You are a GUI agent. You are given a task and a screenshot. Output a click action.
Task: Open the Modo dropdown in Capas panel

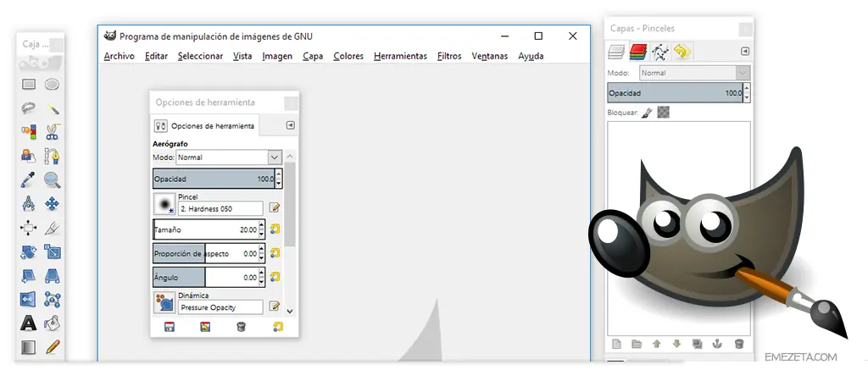click(x=695, y=73)
